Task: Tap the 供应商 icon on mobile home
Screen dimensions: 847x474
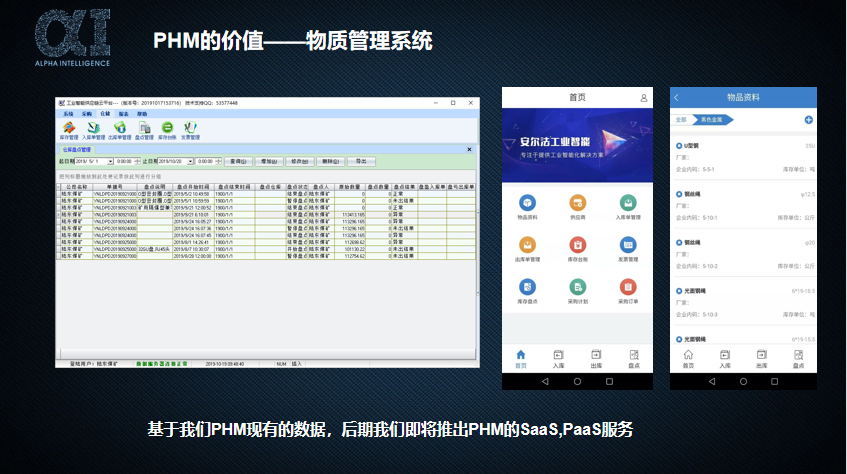Action: (577, 203)
